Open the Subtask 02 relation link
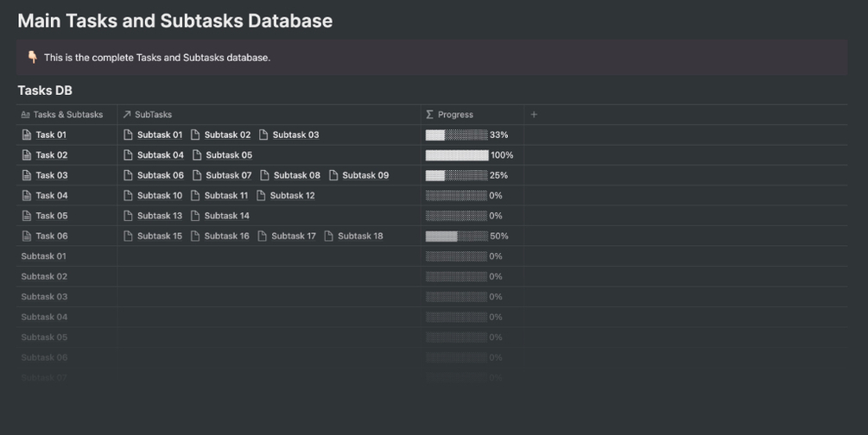The image size is (868, 435). click(x=227, y=135)
